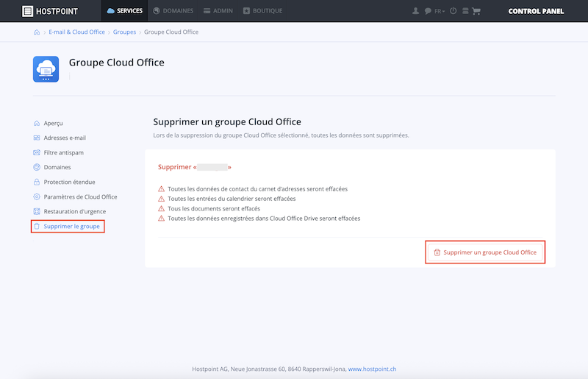Click warning icon beside calendrier line
Viewport: 588px width, 379px height.
click(161, 199)
